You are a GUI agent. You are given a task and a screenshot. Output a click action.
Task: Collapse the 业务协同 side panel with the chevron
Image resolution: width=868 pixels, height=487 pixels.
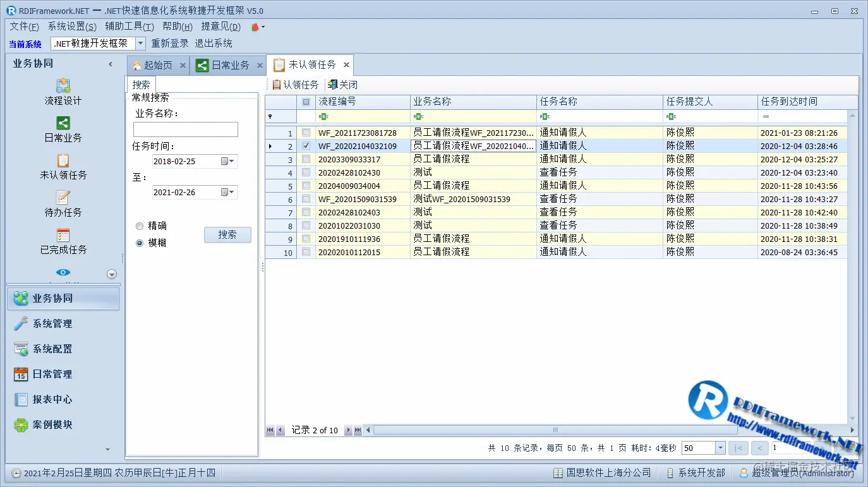(111, 64)
